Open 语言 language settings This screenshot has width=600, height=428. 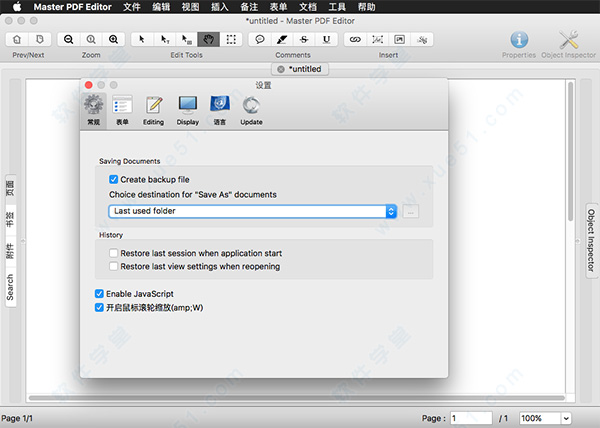pos(220,110)
